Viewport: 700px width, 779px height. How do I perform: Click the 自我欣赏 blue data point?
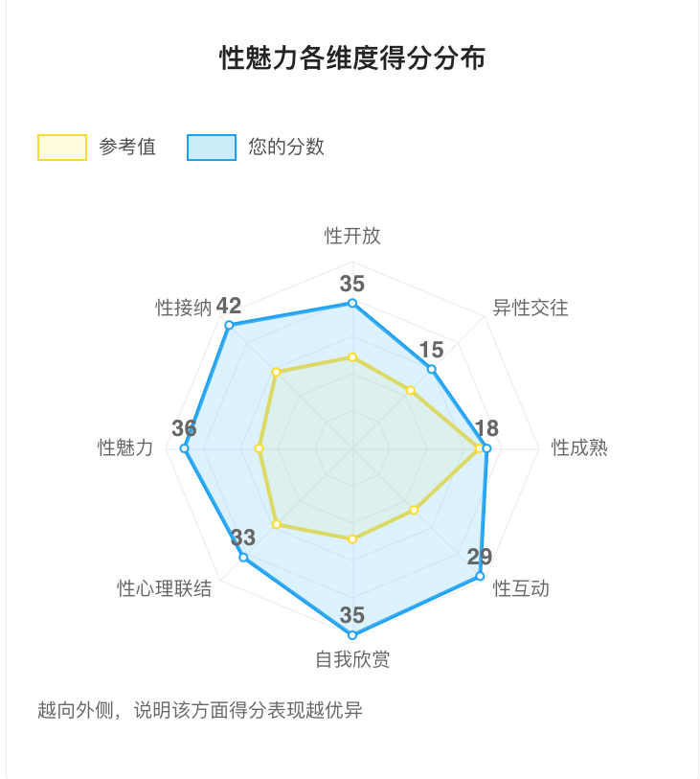[x=352, y=635]
